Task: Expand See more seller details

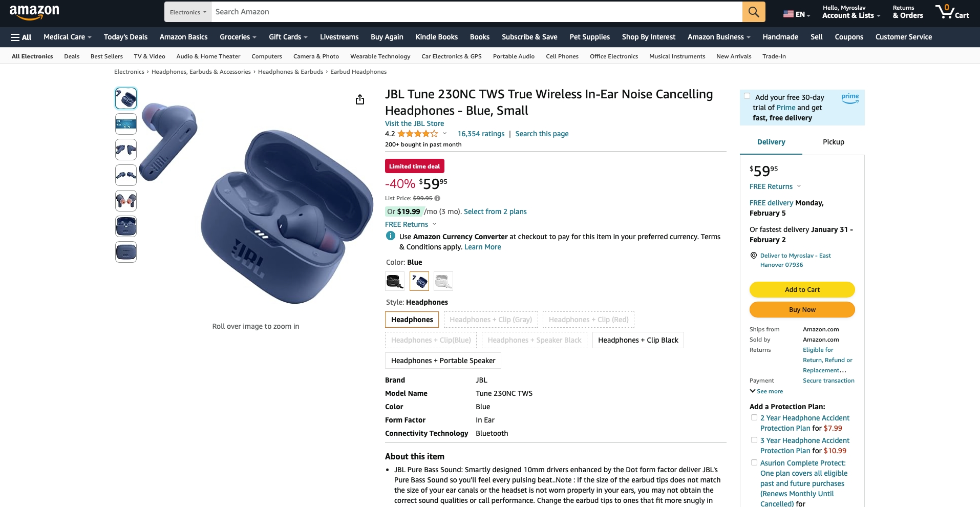Action: click(766, 391)
